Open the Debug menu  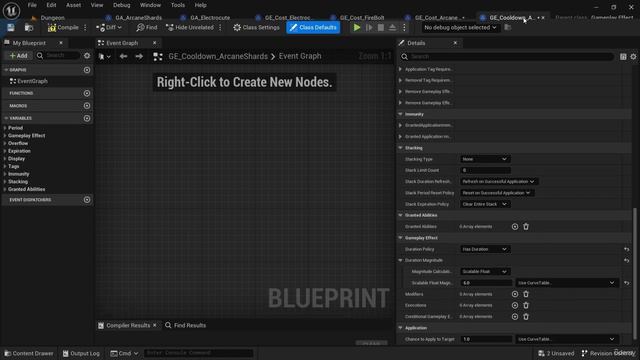[121, 5]
